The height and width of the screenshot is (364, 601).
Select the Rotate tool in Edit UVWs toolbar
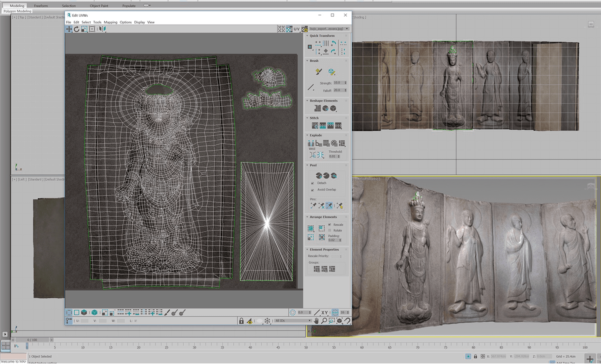(x=77, y=29)
